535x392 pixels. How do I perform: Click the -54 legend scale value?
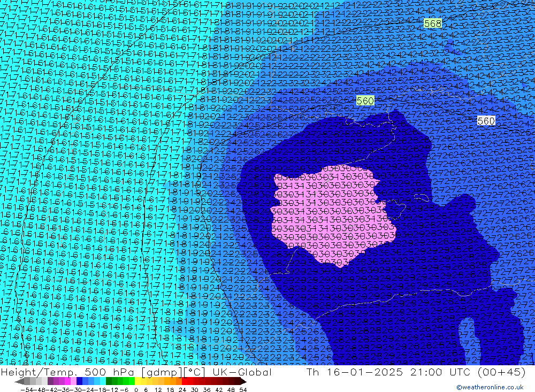click(27, 390)
